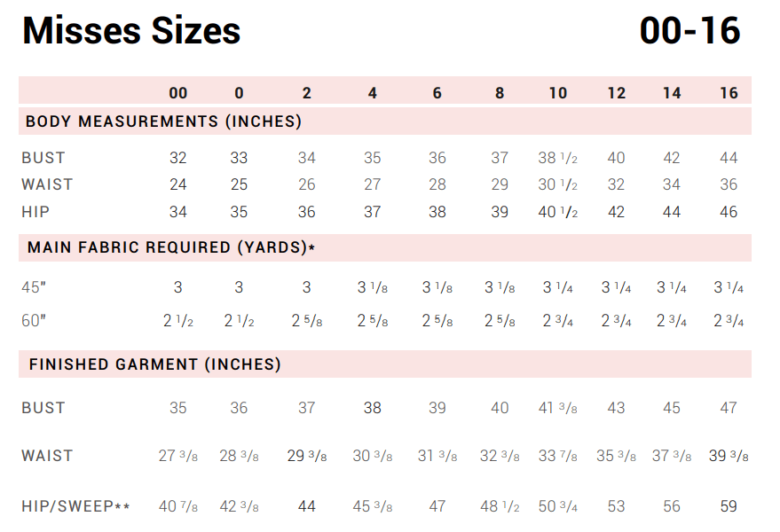Click the 60" fabric width row label
The width and height of the screenshot is (780, 532).
pyautogui.click(x=35, y=320)
